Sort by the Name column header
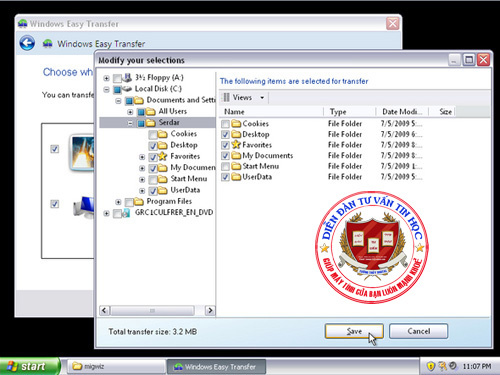The width and height of the screenshot is (500, 375). click(272, 112)
